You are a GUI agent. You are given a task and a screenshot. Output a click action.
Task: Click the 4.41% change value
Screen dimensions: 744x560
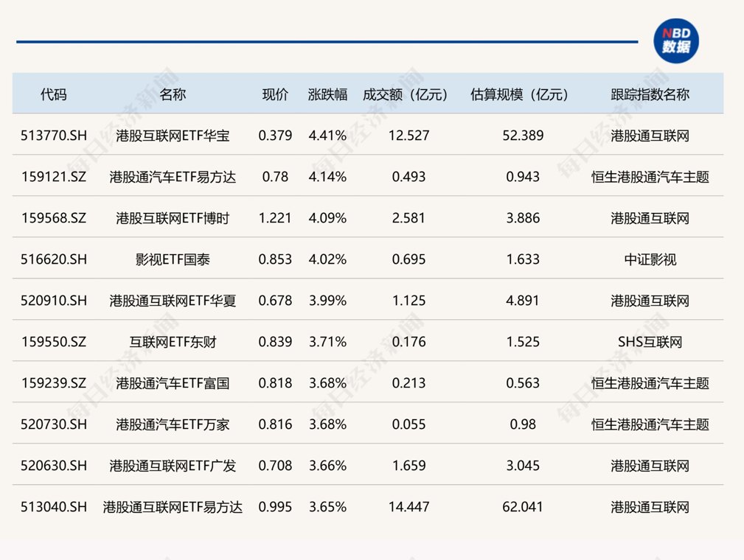click(x=327, y=136)
